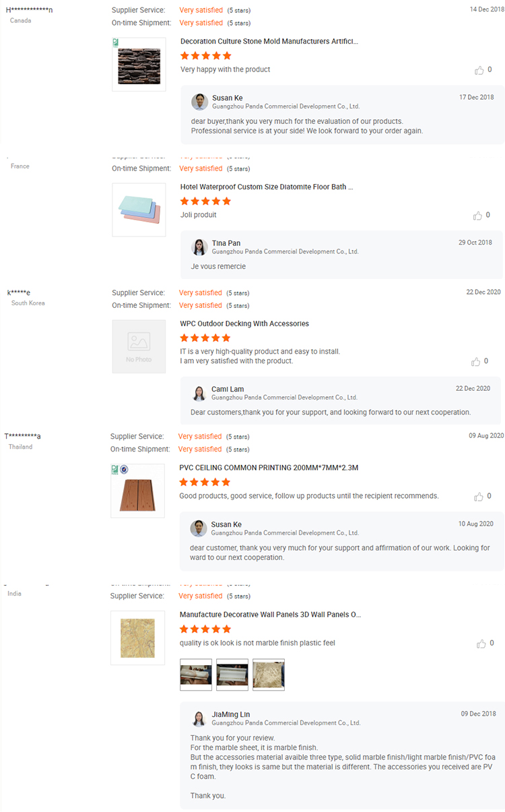
Task: Click thumbs-up on PVC Ceiling review
Action: [479, 497]
